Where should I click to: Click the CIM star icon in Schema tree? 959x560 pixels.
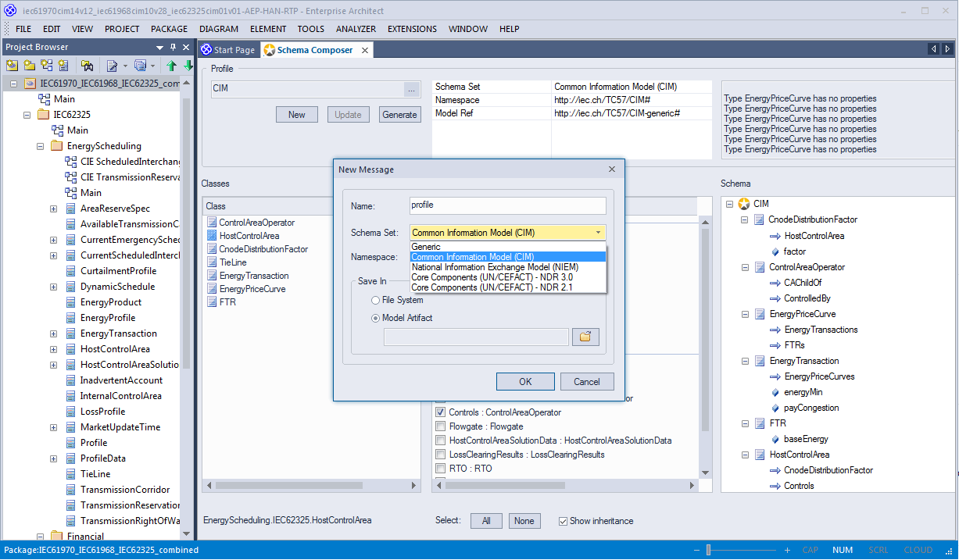tap(744, 204)
